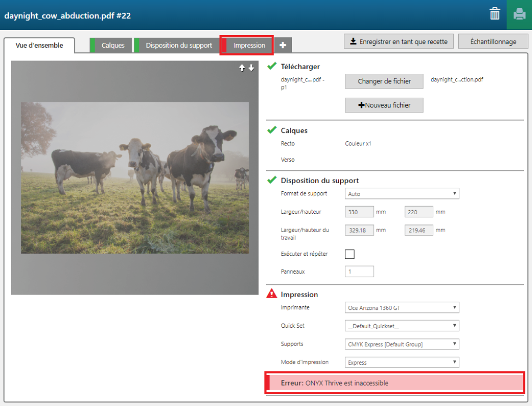The width and height of the screenshot is (532, 406).
Task: Switch to the Vue d'ensemble tab
Action: pos(39,45)
